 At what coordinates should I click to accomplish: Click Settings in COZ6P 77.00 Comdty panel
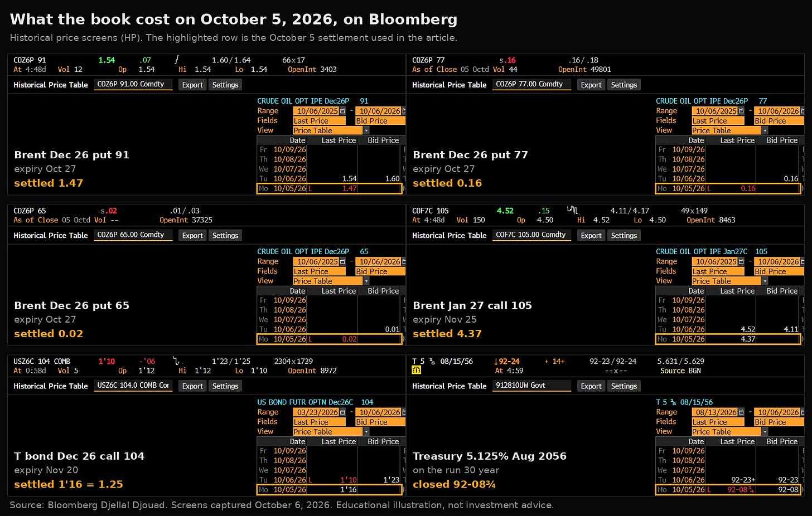(623, 85)
